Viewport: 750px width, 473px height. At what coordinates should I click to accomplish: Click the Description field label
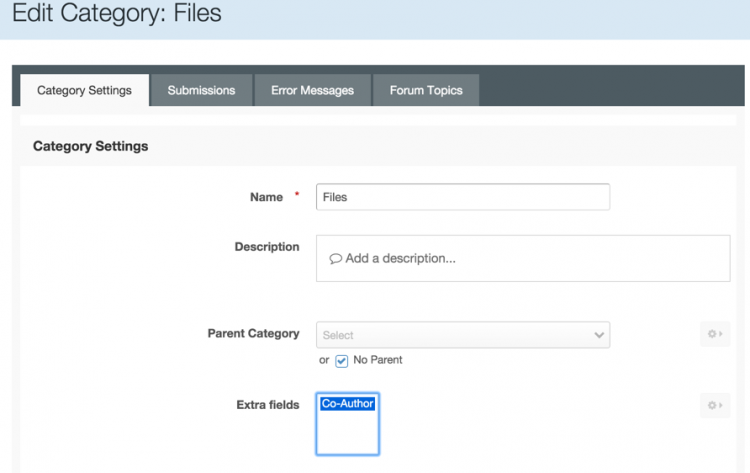tap(267, 247)
